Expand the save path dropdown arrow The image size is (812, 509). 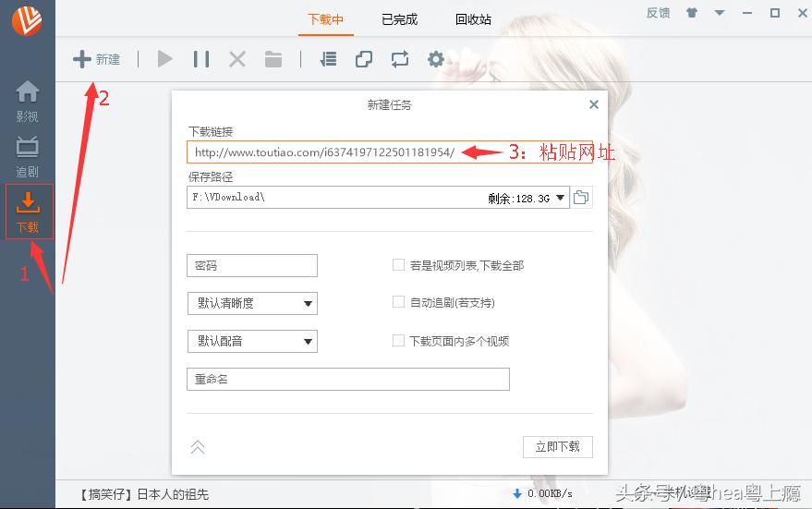[x=560, y=198]
